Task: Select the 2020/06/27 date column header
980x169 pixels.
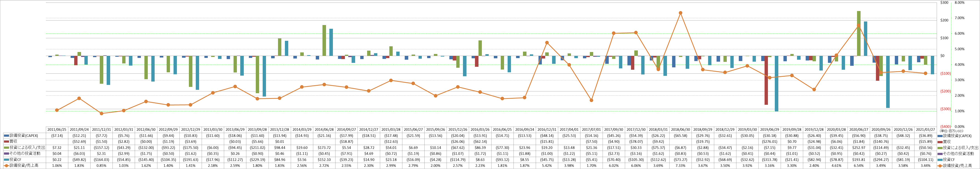Action: click(859, 130)
